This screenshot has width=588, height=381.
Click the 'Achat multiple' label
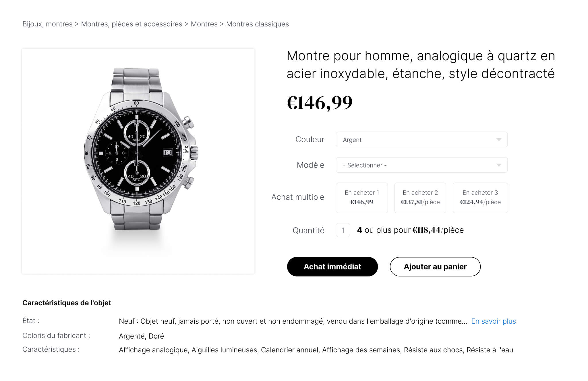pos(298,197)
